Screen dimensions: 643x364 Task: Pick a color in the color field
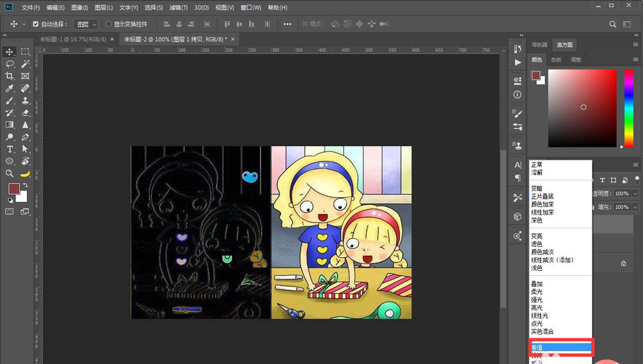click(x=583, y=108)
